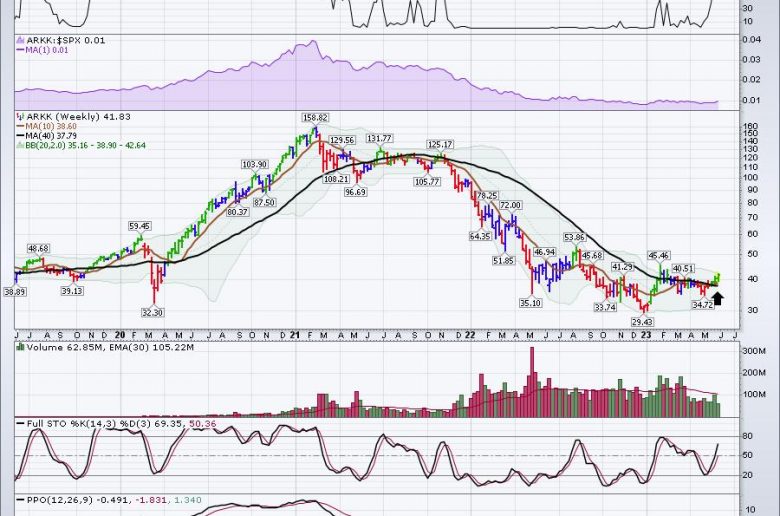The width and height of the screenshot is (780, 516).
Task: Click the volume bars icon beside Volume
Action: click(x=20, y=347)
